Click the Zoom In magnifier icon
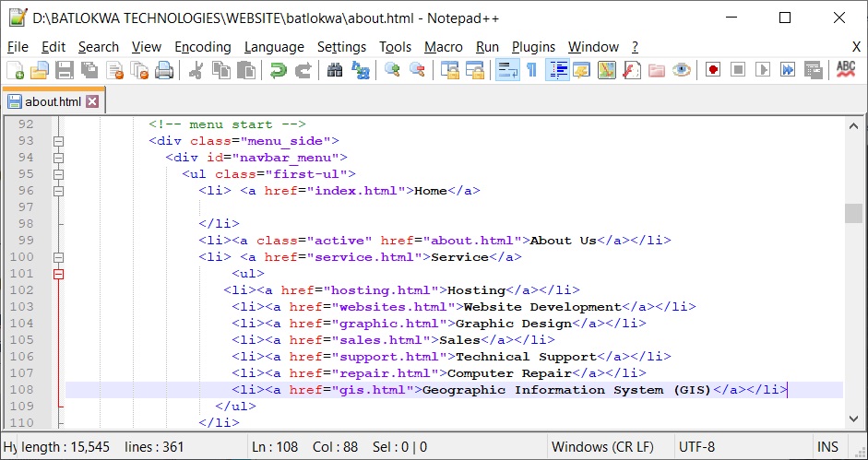868x460 pixels. coord(392,70)
